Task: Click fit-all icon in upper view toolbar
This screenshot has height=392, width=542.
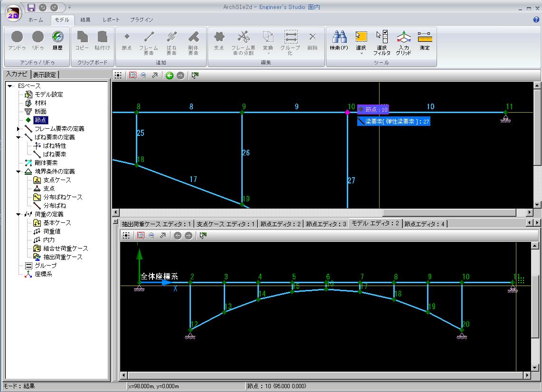Action: tap(118, 76)
